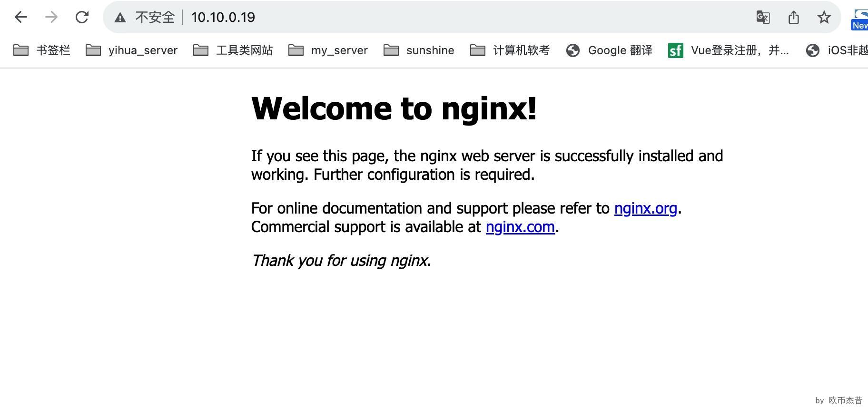Bookmark this page with the star
This screenshot has width=868, height=410.
824,18
